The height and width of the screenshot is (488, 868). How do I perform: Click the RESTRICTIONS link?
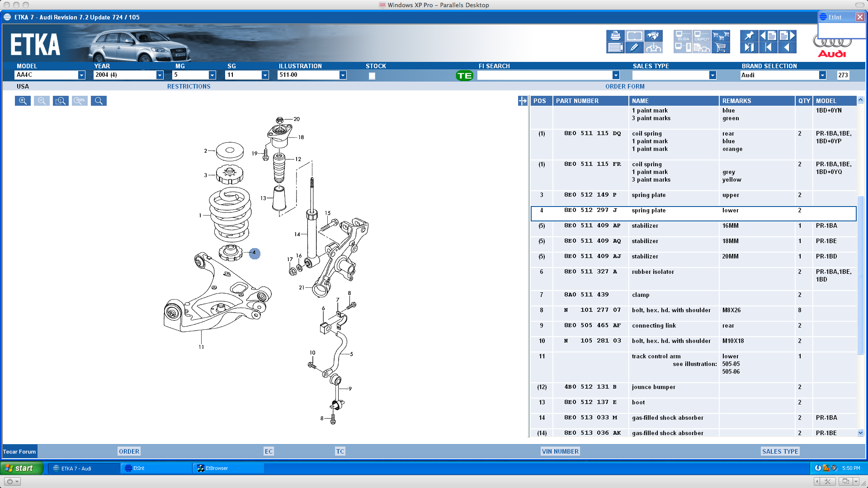point(189,86)
